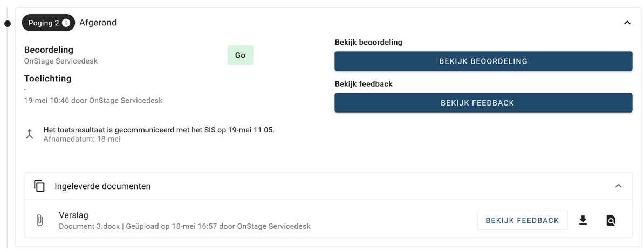Screen dimensions: 644x252
Task: Select the Poging 2 badge
Action: 49,23
